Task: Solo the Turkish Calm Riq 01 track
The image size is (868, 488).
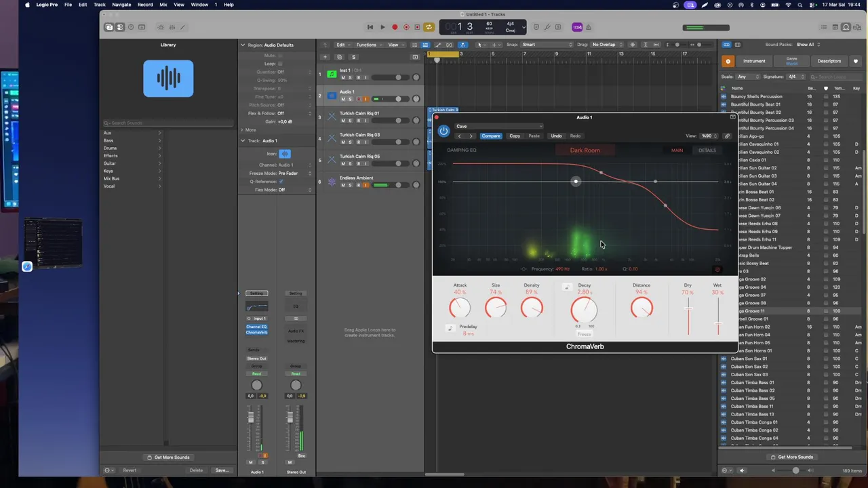Action: pos(350,121)
